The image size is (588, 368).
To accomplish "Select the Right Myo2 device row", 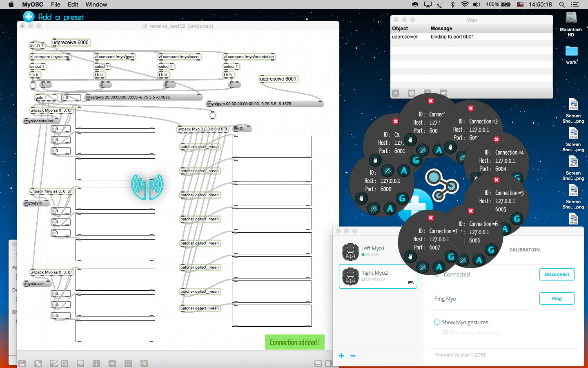I will point(378,276).
